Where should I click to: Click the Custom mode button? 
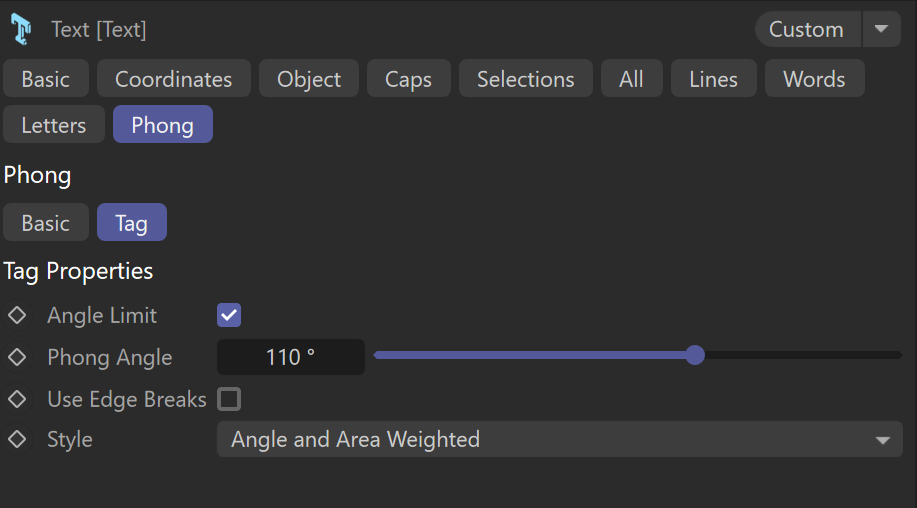pyautogui.click(x=808, y=29)
